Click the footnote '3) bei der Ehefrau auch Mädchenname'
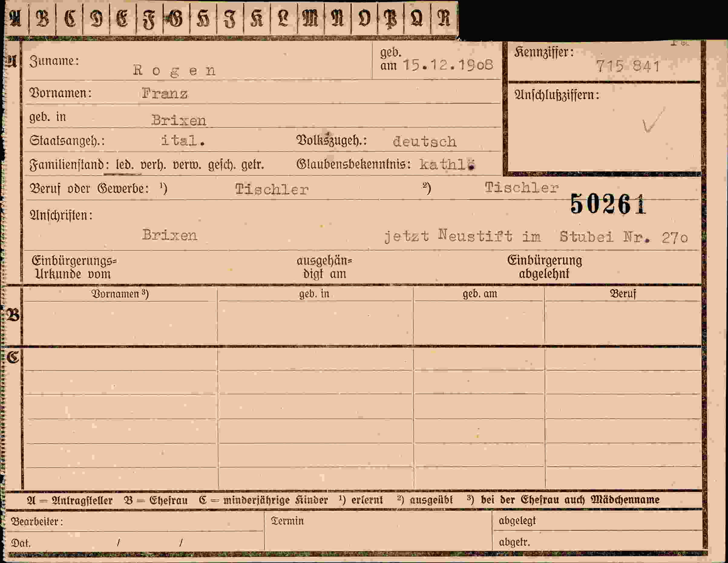Screen dimensions: 728x563 (563, 500)
